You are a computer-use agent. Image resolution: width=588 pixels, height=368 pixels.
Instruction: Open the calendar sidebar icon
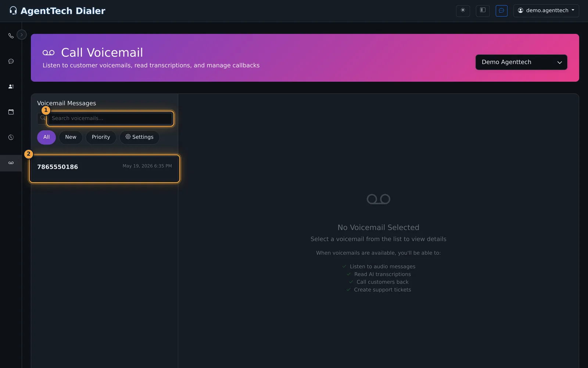[x=11, y=112]
